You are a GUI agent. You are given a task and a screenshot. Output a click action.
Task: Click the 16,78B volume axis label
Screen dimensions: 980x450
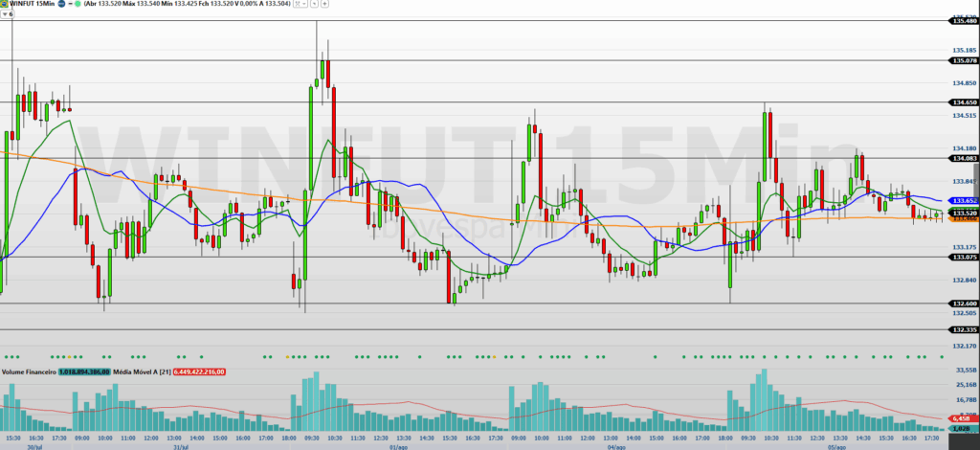point(967,399)
